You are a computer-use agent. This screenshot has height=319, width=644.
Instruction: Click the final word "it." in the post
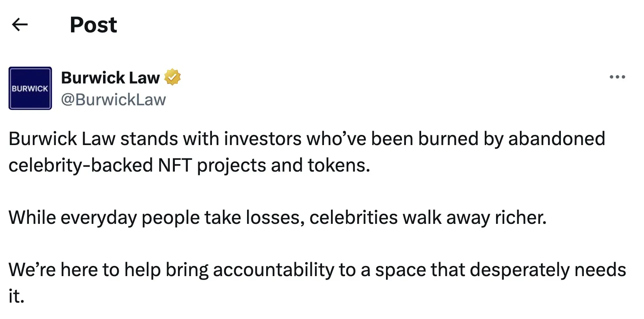pyautogui.click(x=16, y=296)
